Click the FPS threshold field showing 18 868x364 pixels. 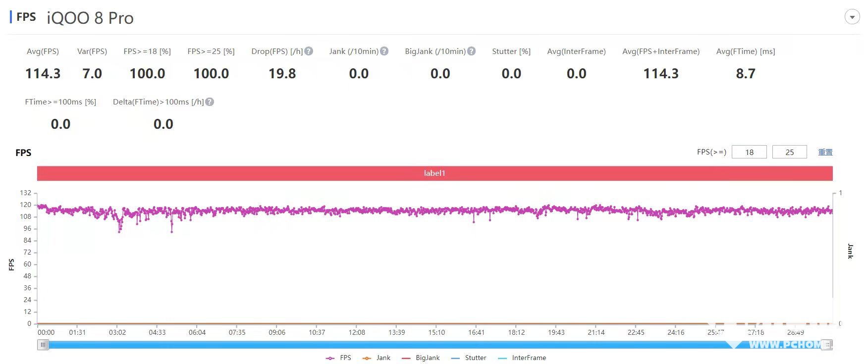[x=749, y=152]
